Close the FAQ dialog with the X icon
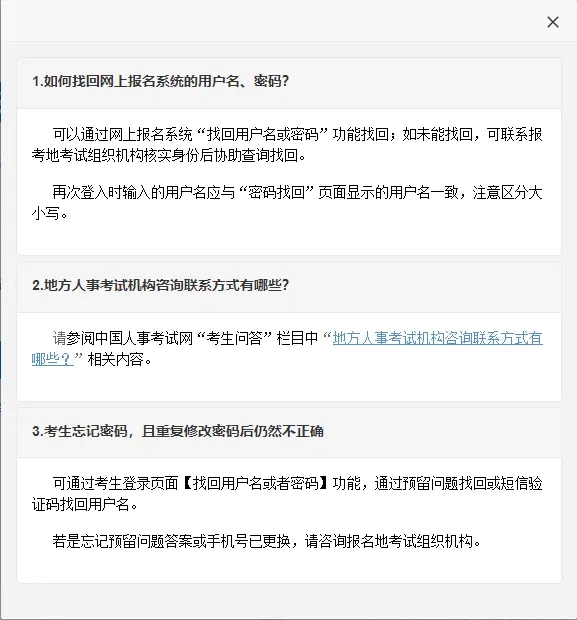 (552, 22)
